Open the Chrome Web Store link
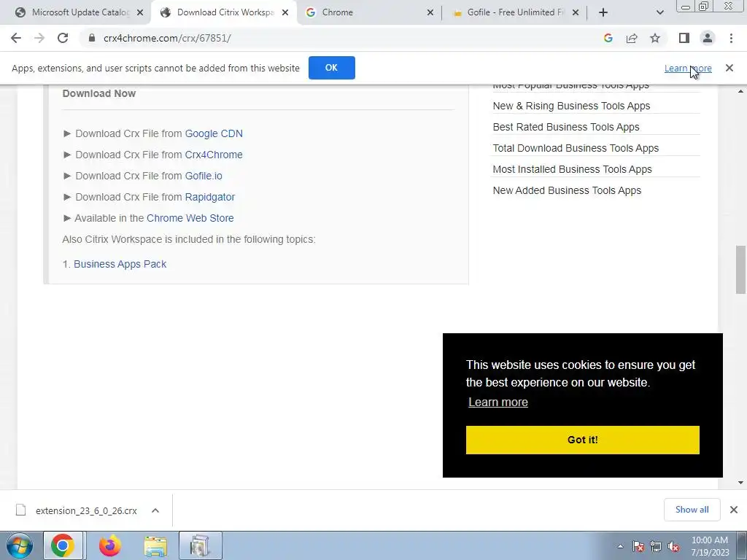This screenshot has height=560, width=747. (x=190, y=218)
